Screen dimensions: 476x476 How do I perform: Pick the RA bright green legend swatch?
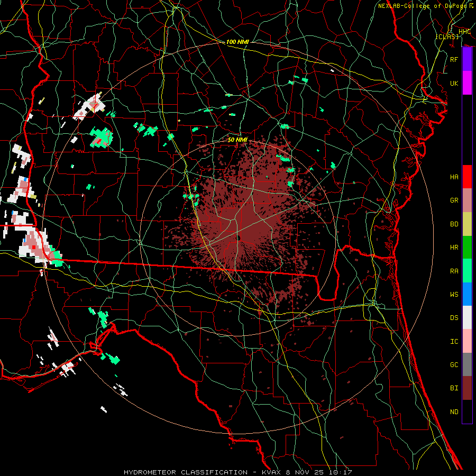pos(467,271)
